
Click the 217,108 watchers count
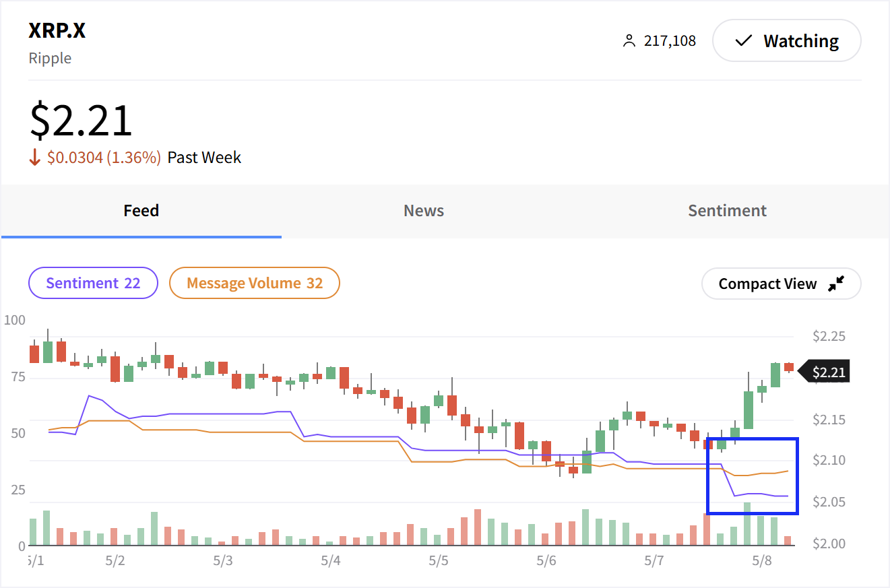pyautogui.click(x=670, y=41)
